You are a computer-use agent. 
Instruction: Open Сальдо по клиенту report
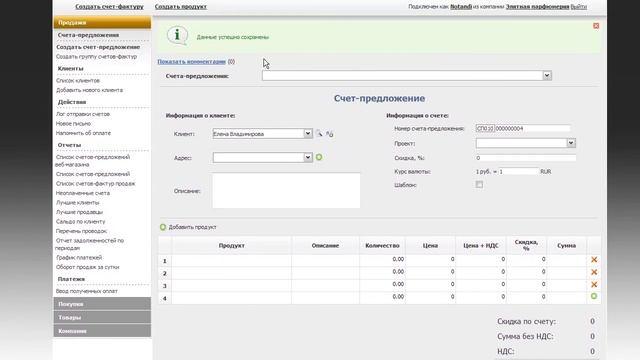80,222
